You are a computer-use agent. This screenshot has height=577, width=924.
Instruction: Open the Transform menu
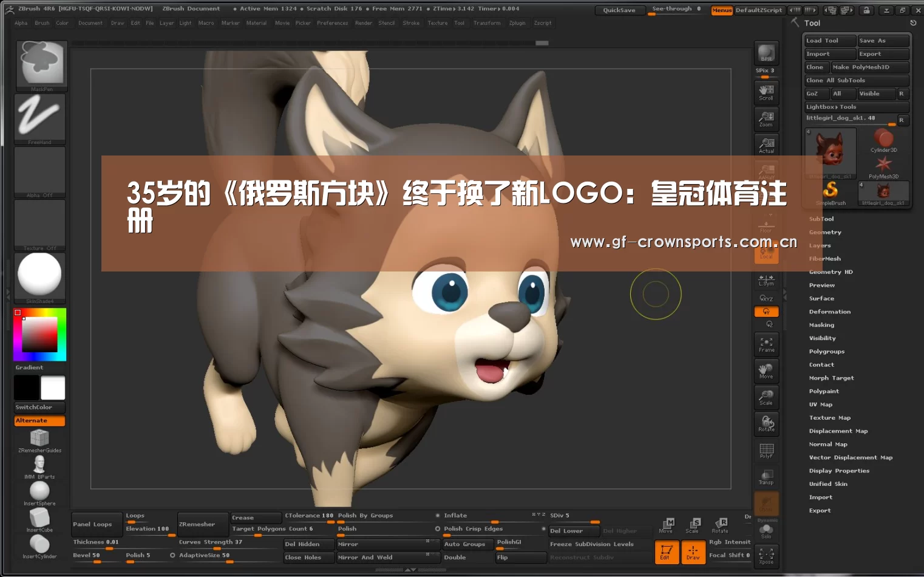(487, 23)
